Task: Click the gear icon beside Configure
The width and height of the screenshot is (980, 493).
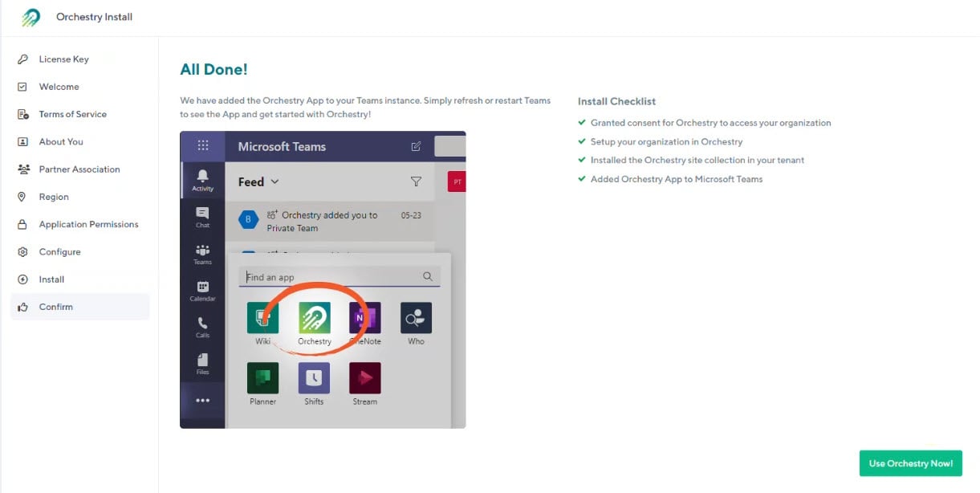Action: pyautogui.click(x=22, y=251)
